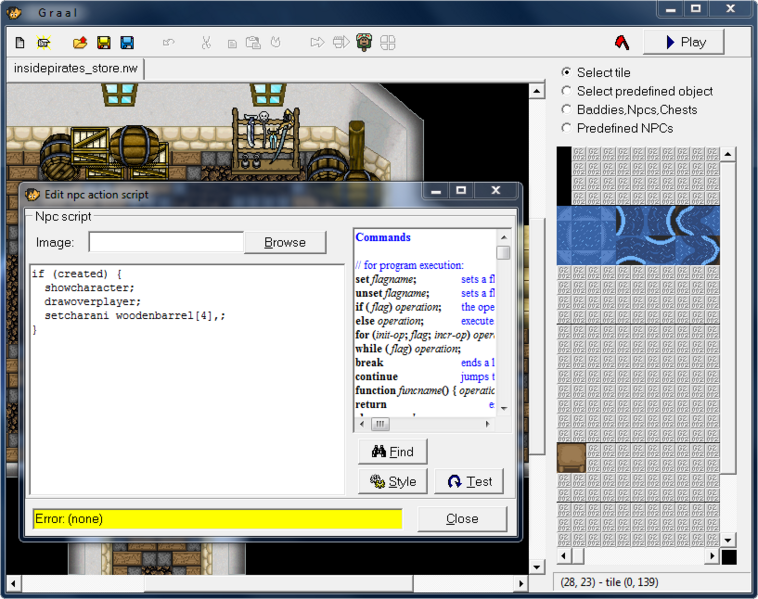Click the scissors cut icon
Screen dimensions: 758x599
(x=206, y=43)
